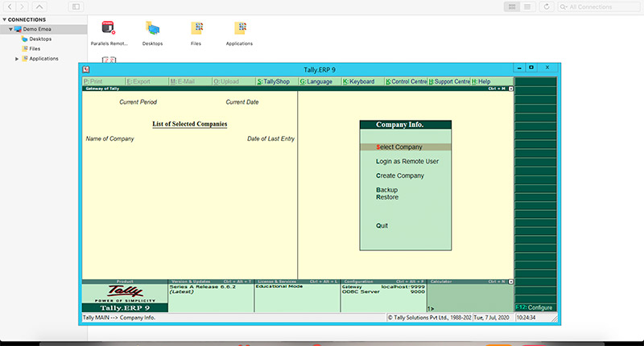Screen dimensions: 644x346
Task: Select Applications in the sidebar tree
Action: pos(43,59)
